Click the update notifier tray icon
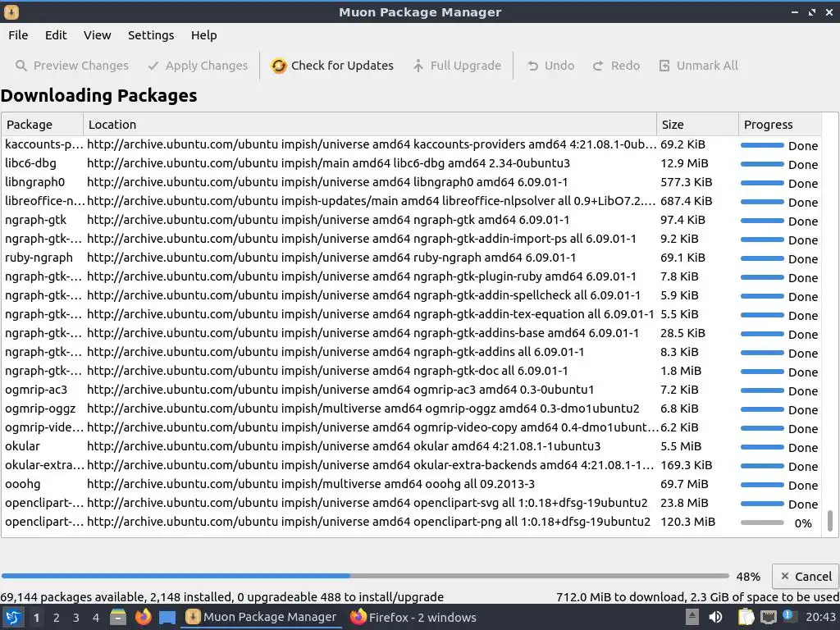This screenshot has width=840, height=630. [788, 616]
